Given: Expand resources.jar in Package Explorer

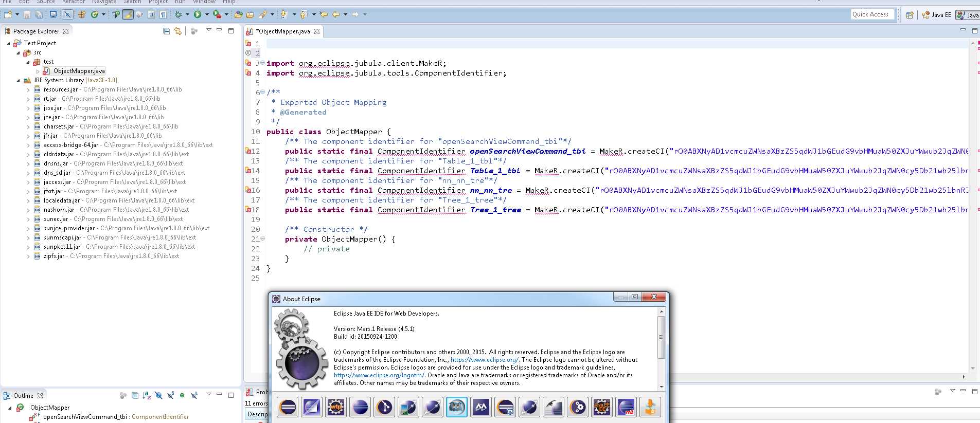Looking at the screenshot, I should [28, 90].
